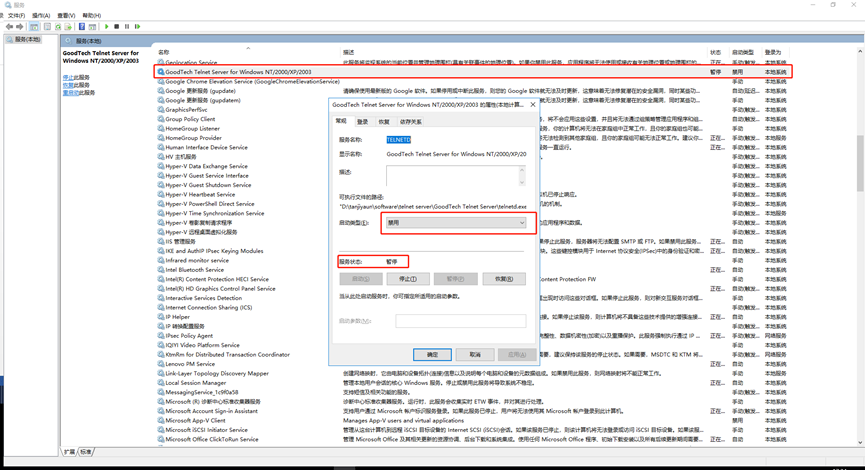Open the 依存关系 dependencies tab
The image size is (865, 470).
click(410, 122)
